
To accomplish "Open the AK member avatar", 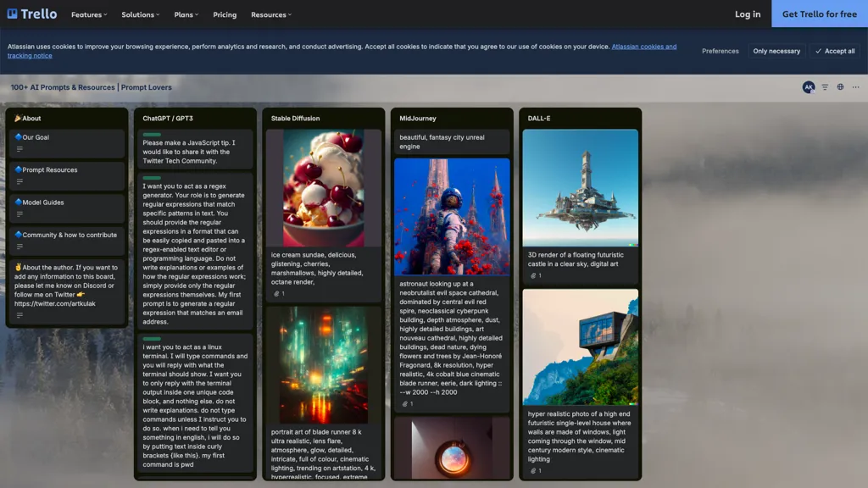I will [808, 87].
